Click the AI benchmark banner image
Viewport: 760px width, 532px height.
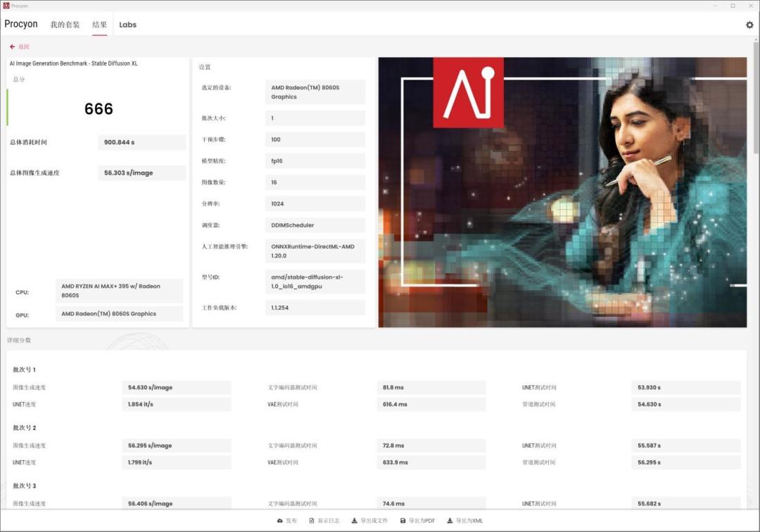point(562,192)
